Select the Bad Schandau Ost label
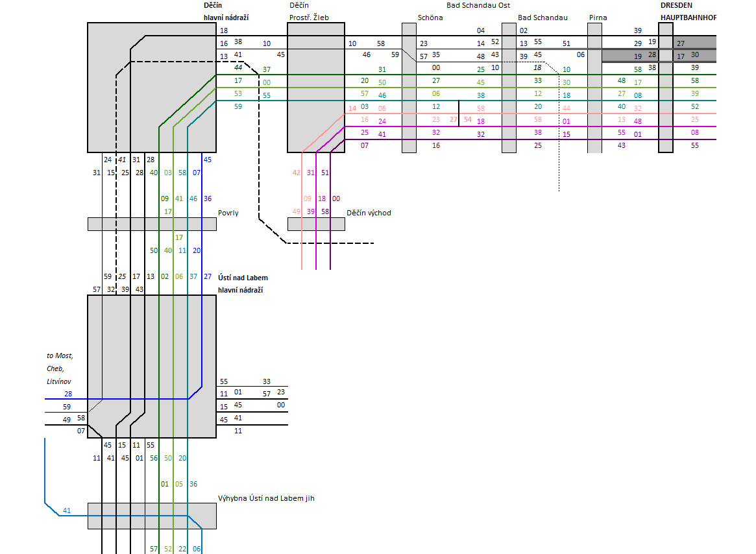This screenshot has height=554, width=756. point(478,5)
